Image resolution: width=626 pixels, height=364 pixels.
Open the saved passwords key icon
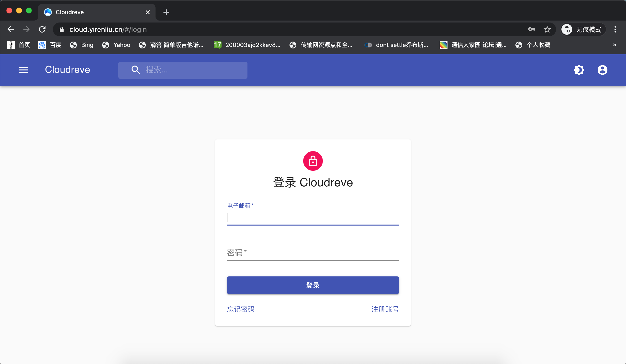click(x=531, y=29)
